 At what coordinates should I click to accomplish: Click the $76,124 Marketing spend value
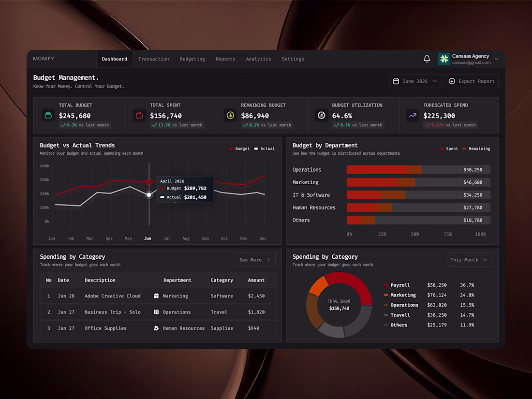tap(437, 295)
